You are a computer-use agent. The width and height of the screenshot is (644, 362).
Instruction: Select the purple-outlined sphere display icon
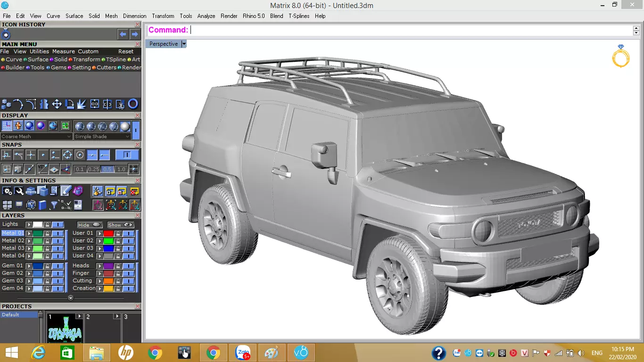point(41,126)
